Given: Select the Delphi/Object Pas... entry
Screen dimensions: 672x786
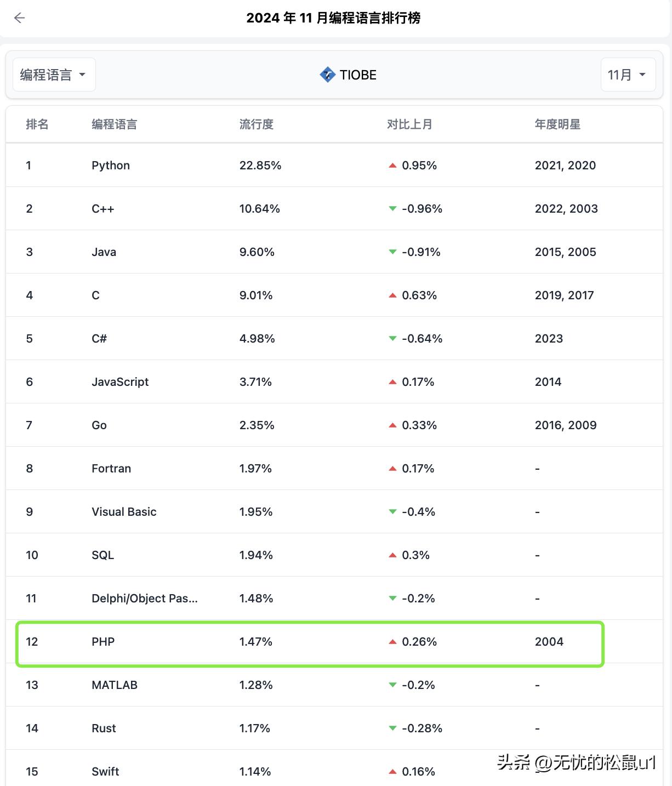Looking at the screenshot, I should click(x=145, y=599).
